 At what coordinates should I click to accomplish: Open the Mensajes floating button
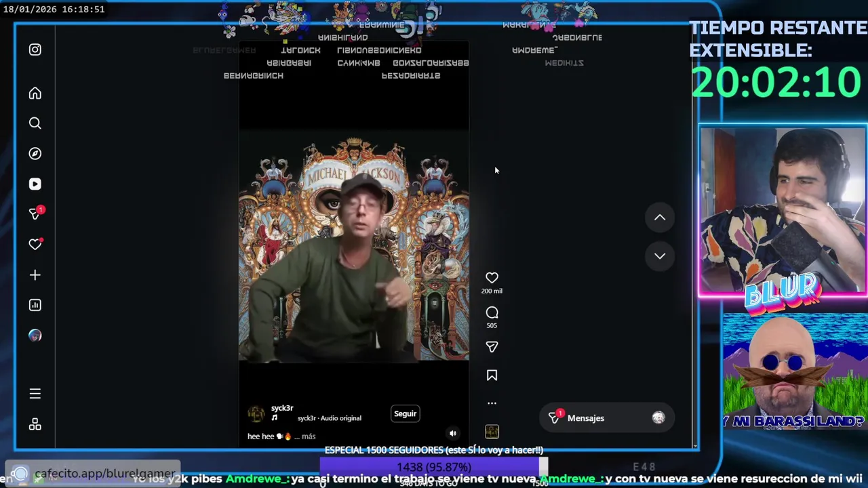tap(606, 418)
